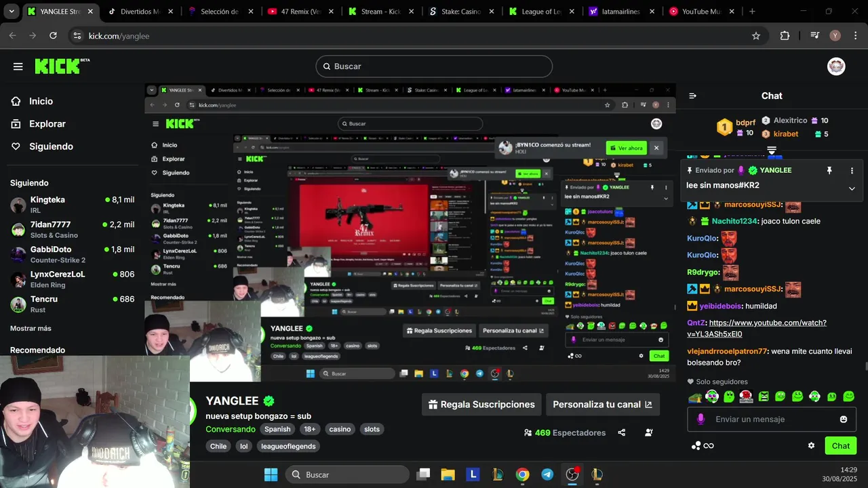This screenshot has height=488, width=868.
Task: Select the casino tag
Action: point(340,429)
